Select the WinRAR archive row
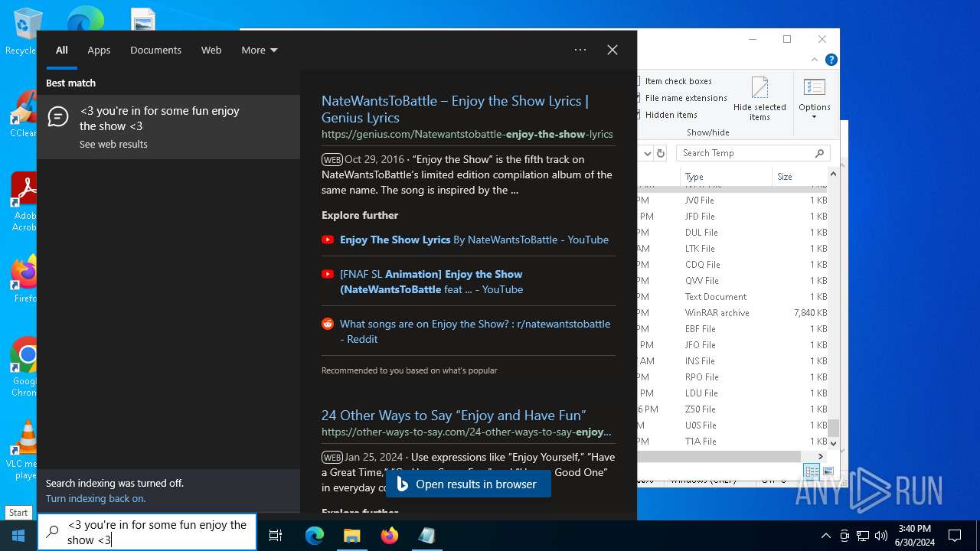This screenshot has height=551, width=980. (731, 313)
